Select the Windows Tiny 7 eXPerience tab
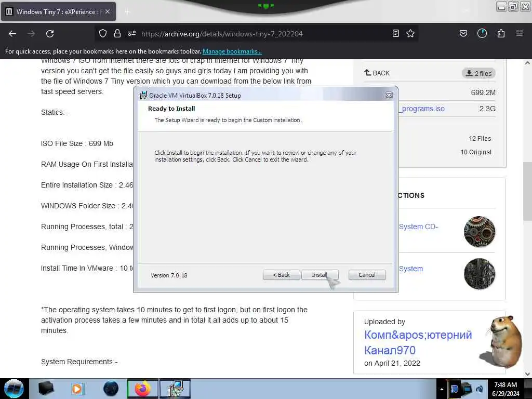This screenshot has width=532, height=399. [58, 11]
